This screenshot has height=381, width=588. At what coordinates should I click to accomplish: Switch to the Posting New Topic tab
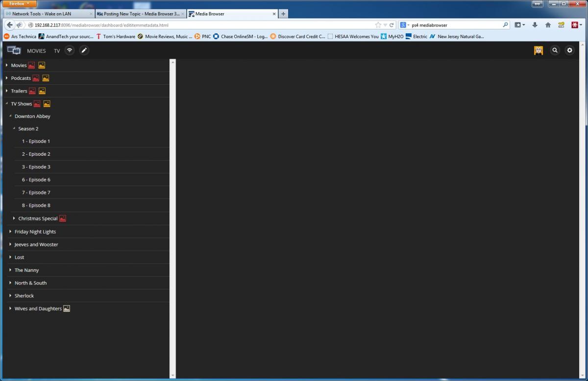(x=141, y=14)
